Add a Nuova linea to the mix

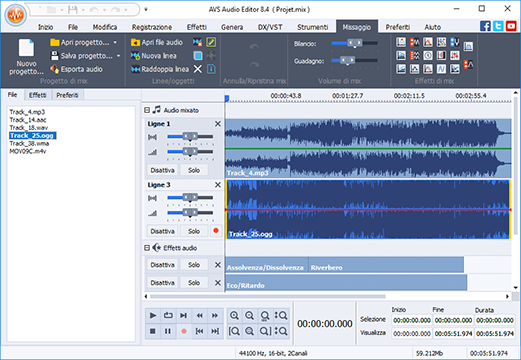pyautogui.click(x=154, y=56)
